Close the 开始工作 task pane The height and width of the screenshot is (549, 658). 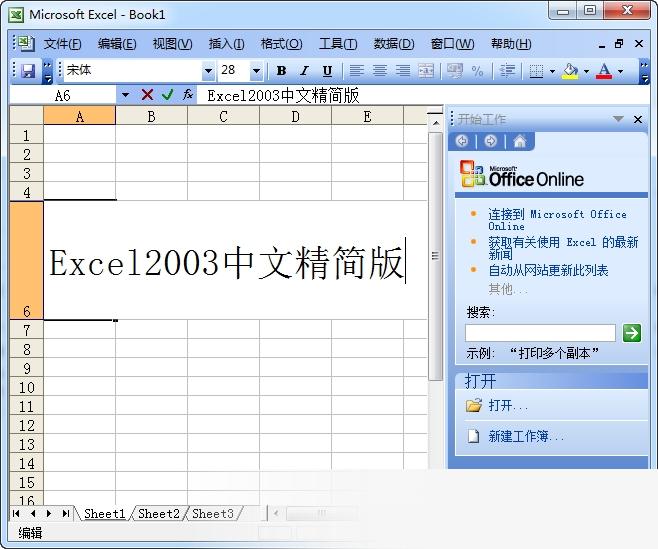[638, 120]
